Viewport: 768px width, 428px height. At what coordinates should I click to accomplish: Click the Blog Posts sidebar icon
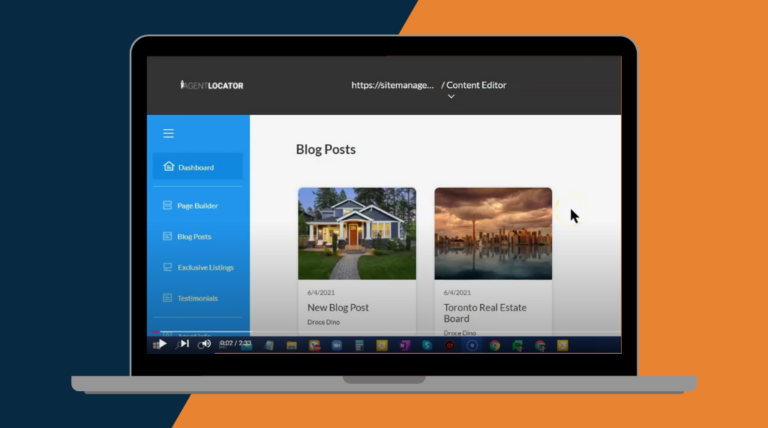coord(168,237)
